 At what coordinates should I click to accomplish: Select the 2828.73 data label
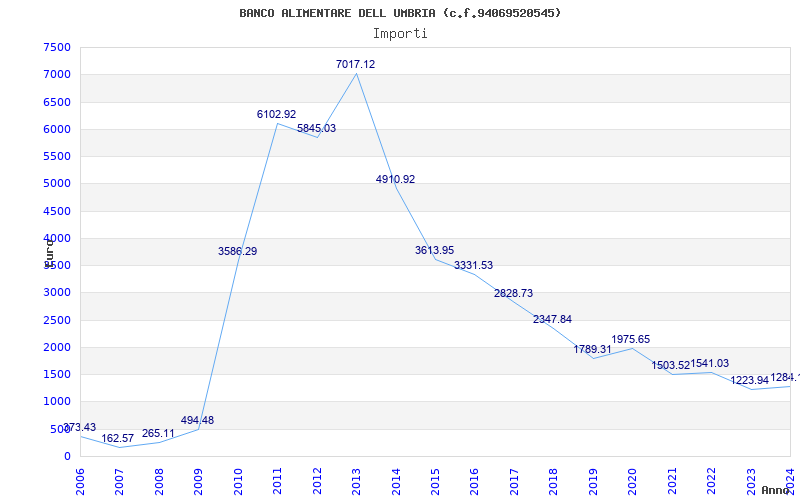click(x=513, y=293)
